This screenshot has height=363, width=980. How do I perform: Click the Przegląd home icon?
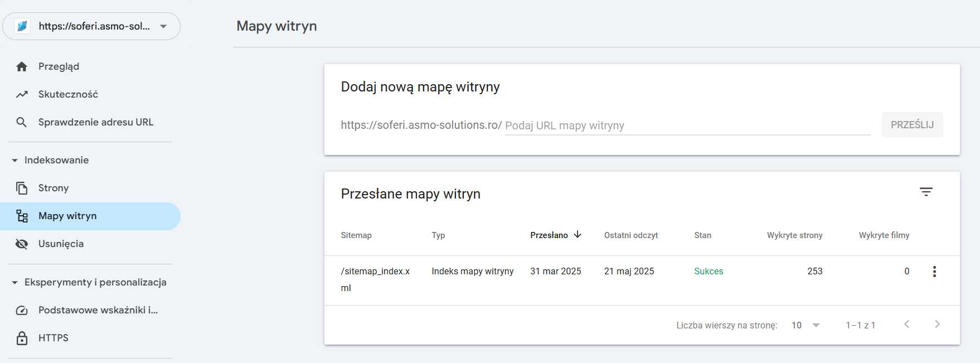point(22,67)
